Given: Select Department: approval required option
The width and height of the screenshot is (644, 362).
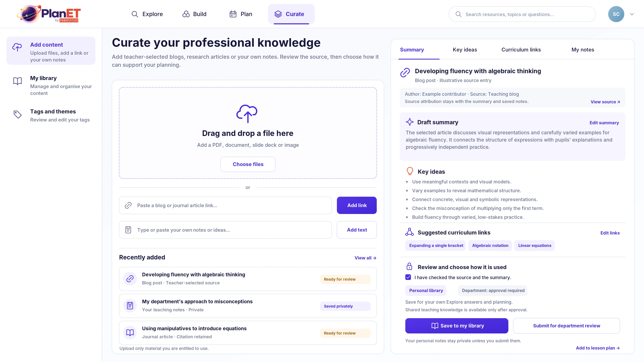Looking at the screenshot, I should point(493,291).
